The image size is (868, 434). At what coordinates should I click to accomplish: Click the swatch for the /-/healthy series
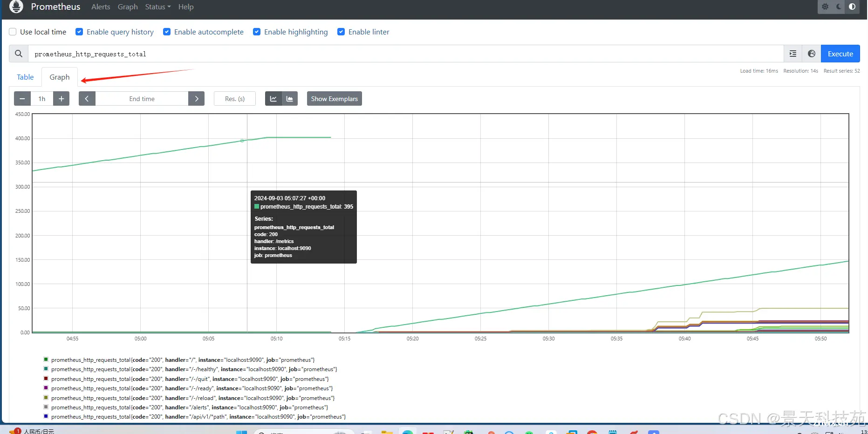(x=46, y=369)
